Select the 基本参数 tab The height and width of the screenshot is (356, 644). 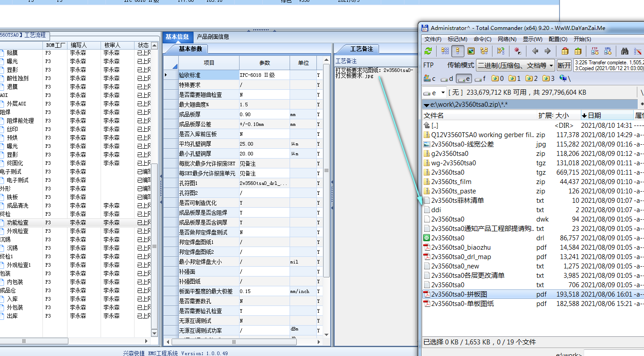pyautogui.click(x=190, y=49)
